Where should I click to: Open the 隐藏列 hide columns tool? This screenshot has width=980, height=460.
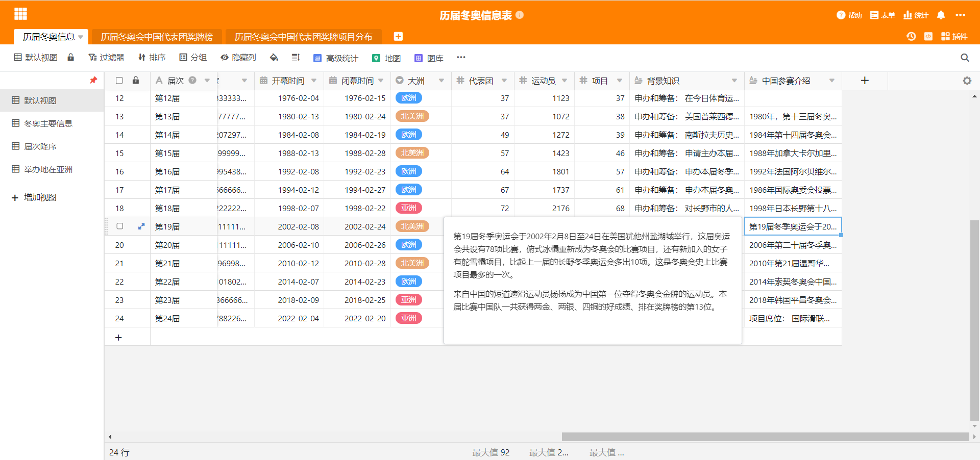pos(238,58)
